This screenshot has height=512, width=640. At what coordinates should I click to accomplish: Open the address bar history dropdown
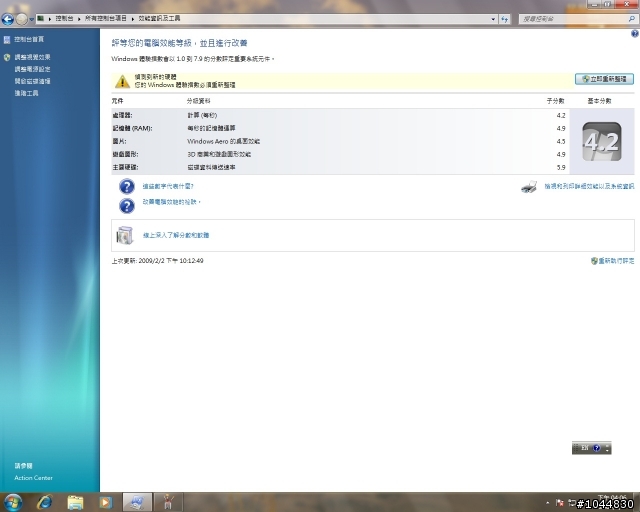(493, 19)
